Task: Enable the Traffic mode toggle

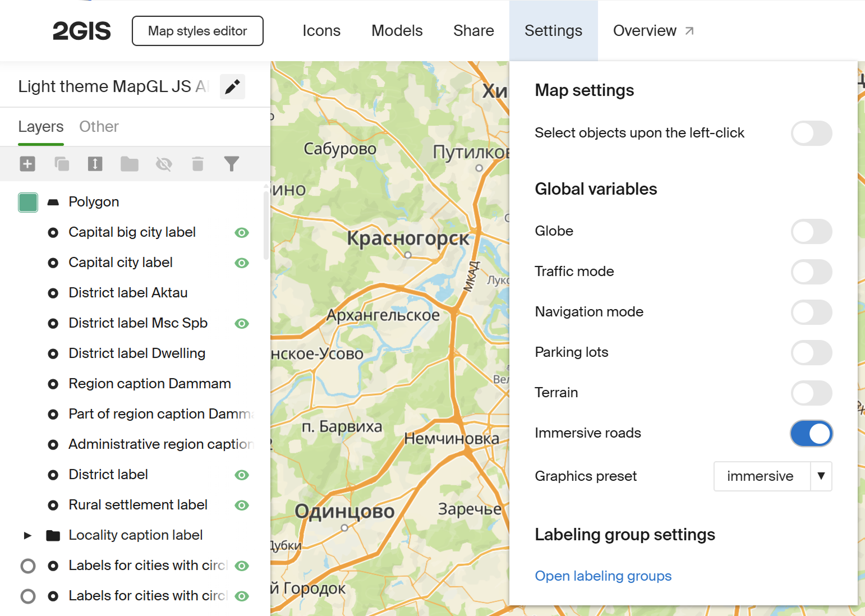Action: coord(811,272)
